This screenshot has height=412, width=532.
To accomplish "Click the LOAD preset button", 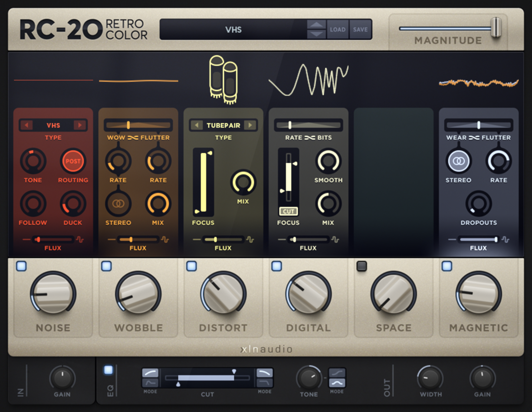I will point(337,30).
